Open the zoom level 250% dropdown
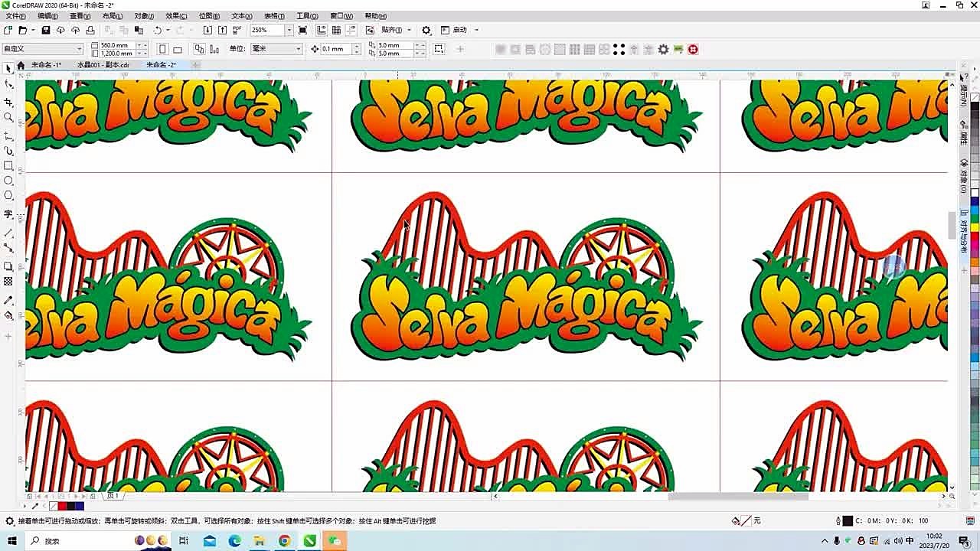 click(x=289, y=30)
